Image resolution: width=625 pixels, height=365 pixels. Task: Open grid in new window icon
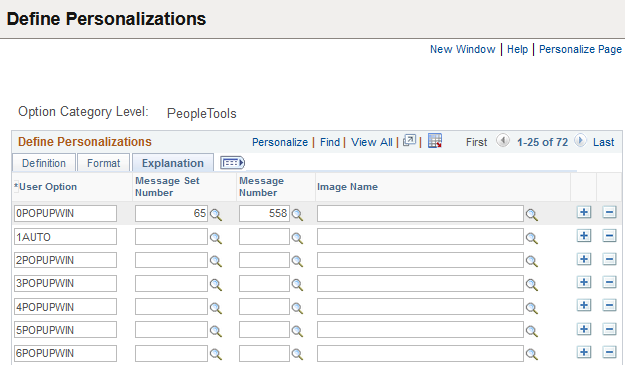click(x=409, y=140)
